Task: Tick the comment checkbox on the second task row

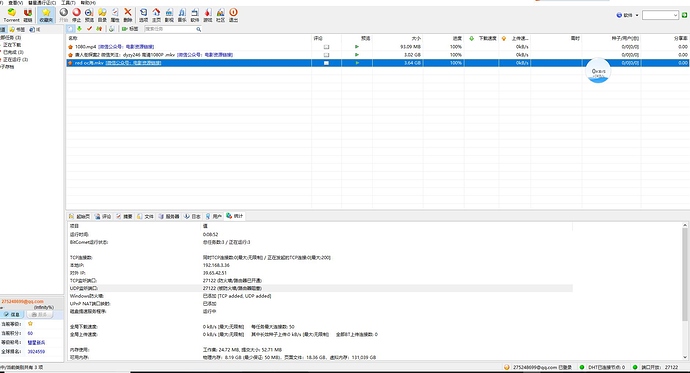Action: (x=326, y=55)
